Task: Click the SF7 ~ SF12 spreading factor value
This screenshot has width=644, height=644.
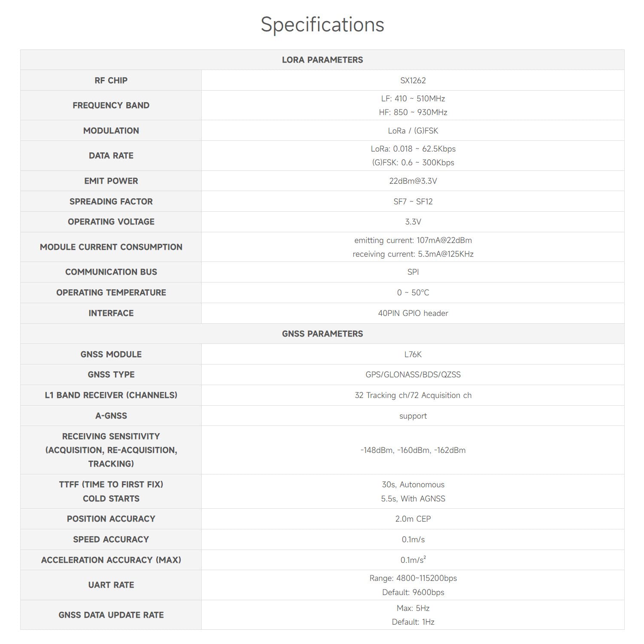Action: pyautogui.click(x=413, y=201)
